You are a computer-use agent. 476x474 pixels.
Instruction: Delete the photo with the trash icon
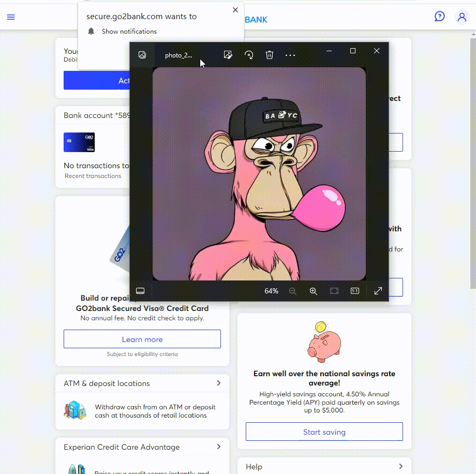click(x=270, y=55)
